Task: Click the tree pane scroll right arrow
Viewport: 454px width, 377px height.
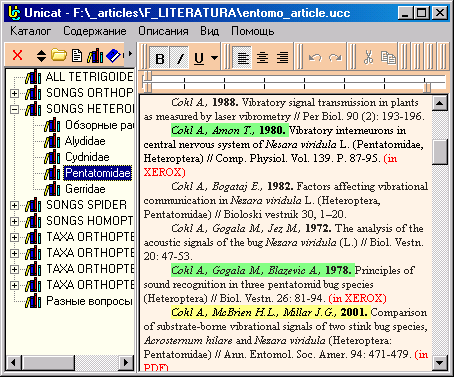Action: pos(126,362)
